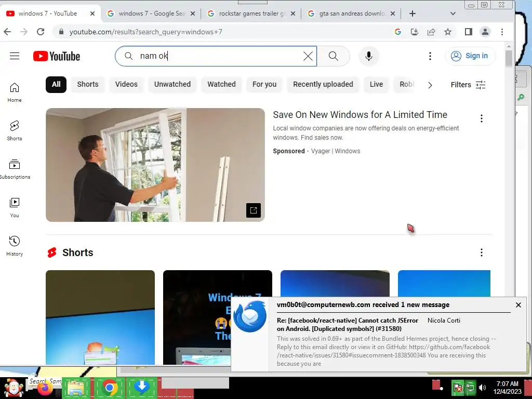This screenshot has height=399, width=532.
Task: Open the window installation ad thumbnail
Action: point(155,165)
